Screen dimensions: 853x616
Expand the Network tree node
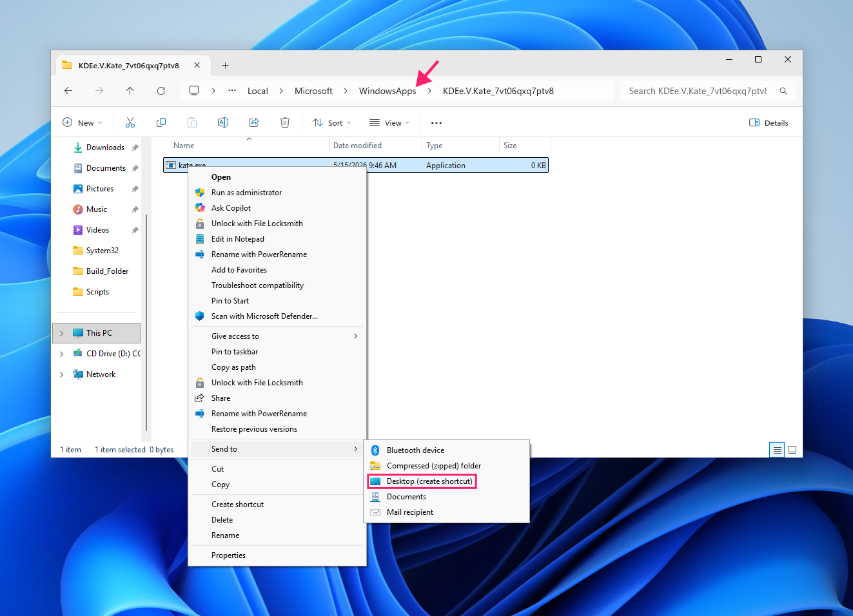62,374
